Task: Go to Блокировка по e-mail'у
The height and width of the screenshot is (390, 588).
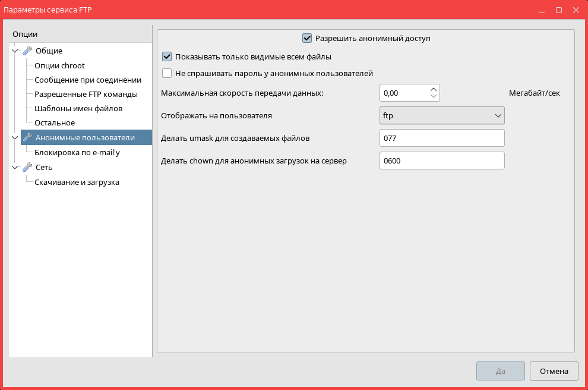Action: (77, 152)
